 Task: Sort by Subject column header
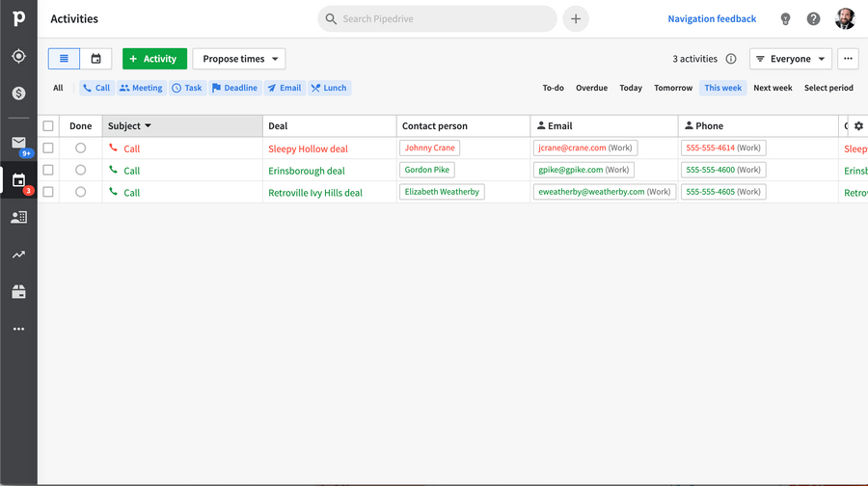pyautogui.click(x=182, y=125)
